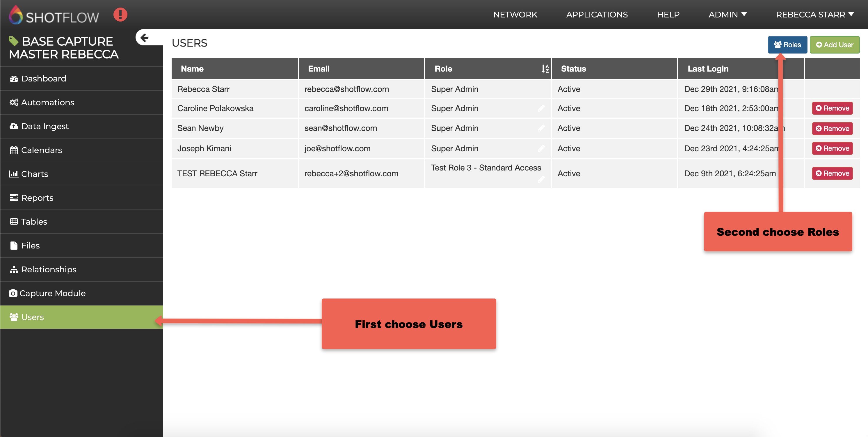Click the green tag icon by Base Capture
Viewport: 868px width, 437px height.
coord(13,41)
